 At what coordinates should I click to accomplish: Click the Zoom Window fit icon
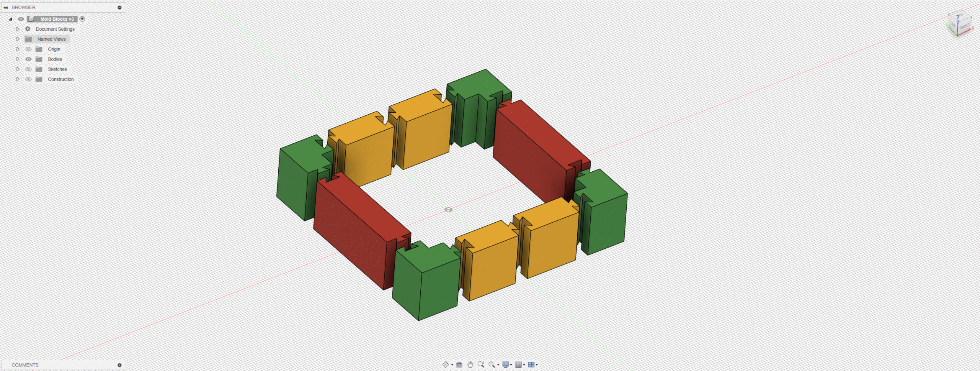tap(492, 364)
